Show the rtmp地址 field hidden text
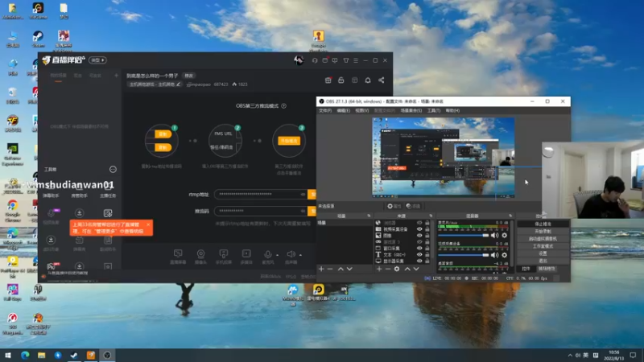Image resolution: width=644 pixels, height=362 pixels. coord(303,194)
